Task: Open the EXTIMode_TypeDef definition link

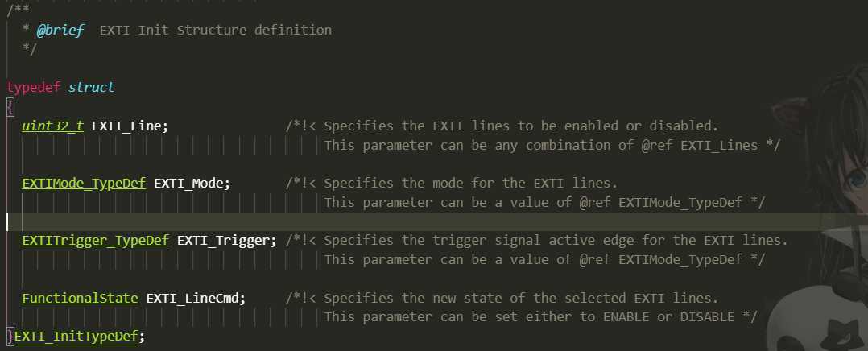Action: click(84, 183)
